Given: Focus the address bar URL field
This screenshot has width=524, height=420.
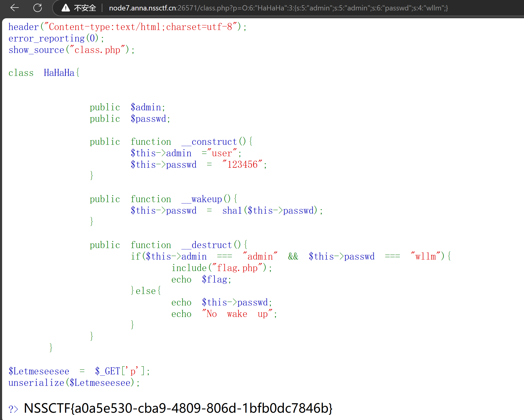Looking at the screenshot, I should click(278, 8).
